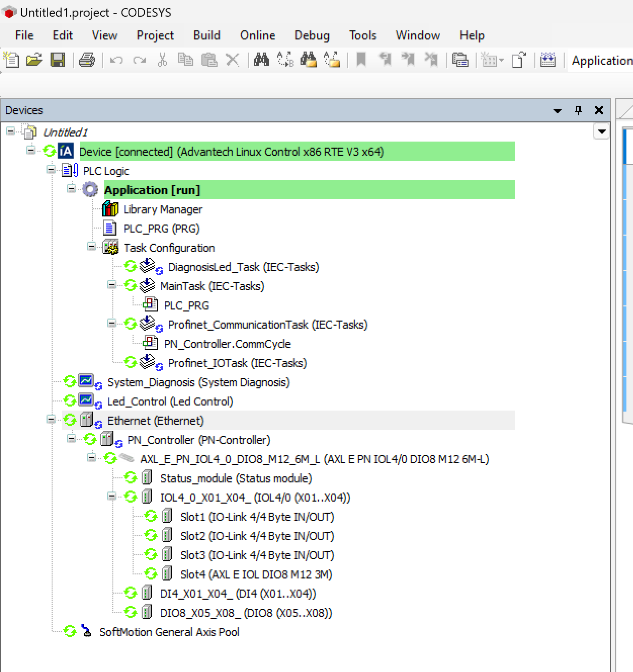This screenshot has height=672, width=633.
Task: Collapse the Ethernet tree node
Action: (51, 420)
